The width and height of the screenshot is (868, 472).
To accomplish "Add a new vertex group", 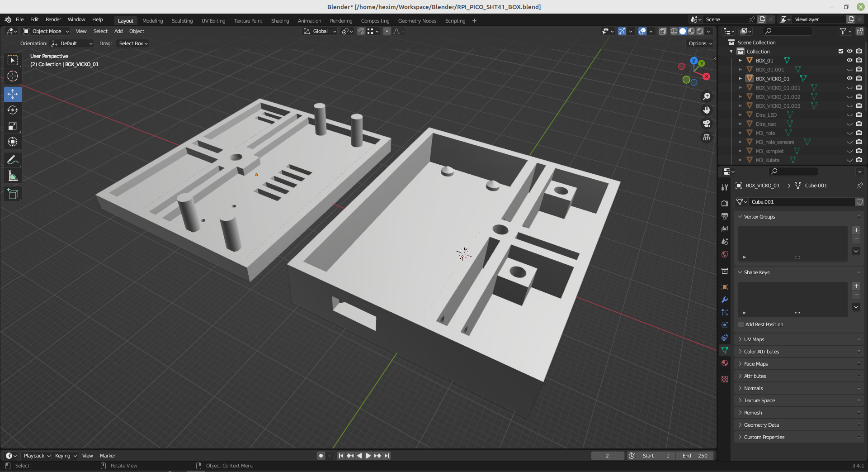I will 856,230.
